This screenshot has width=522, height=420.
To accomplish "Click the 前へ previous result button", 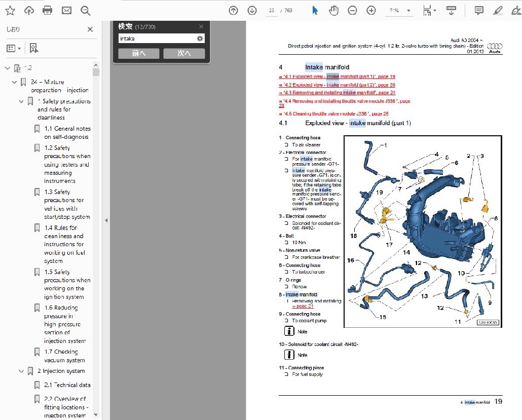I will tap(139, 53).
